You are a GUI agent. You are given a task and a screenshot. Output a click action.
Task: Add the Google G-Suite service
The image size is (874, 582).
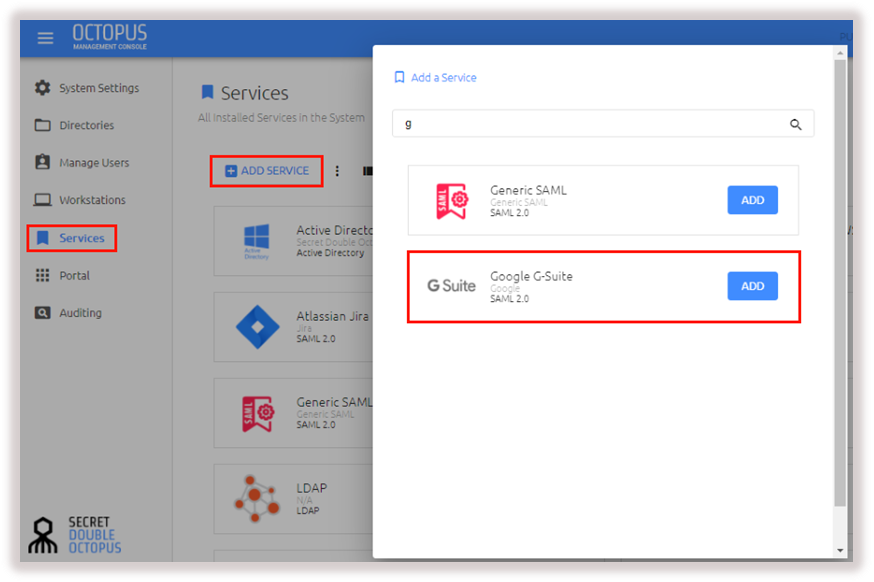click(752, 286)
